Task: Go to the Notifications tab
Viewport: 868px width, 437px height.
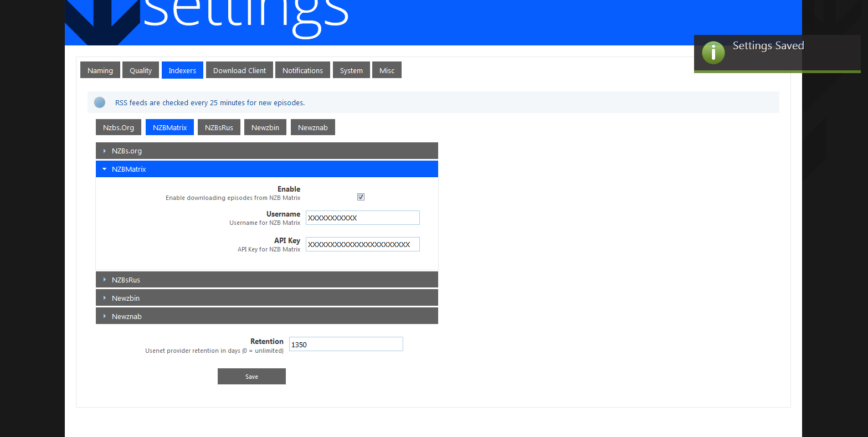Action: click(x=302, y=70)
